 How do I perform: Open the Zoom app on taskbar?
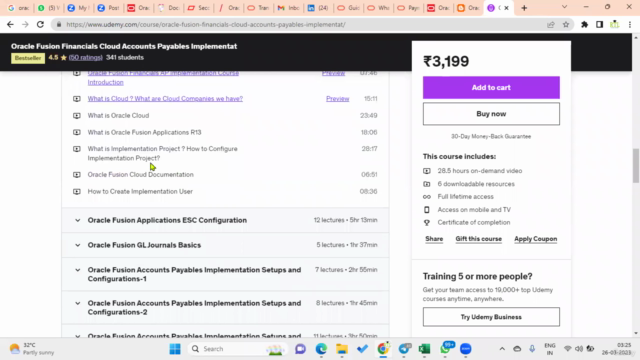click(466, 349)
